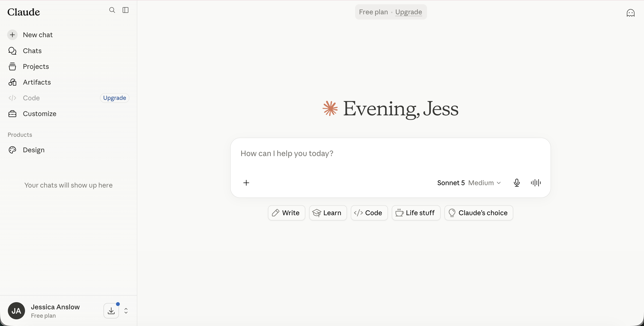The image size is (644, 326).
Task: Click the JA avatar circle
Action: pyautogui.click(x=16, y=311)
